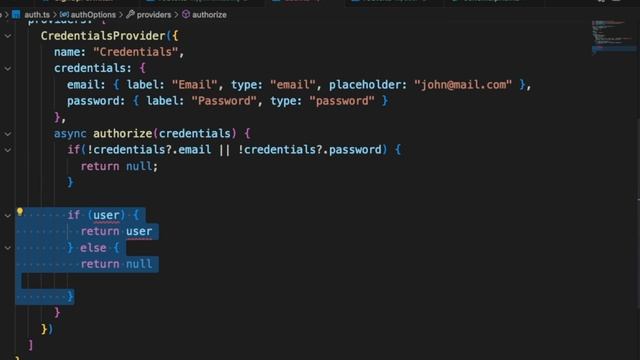The width and height of the screenshot is (640, 360).
Task: Click highlighted return null in else block
Action: point(116,264)
